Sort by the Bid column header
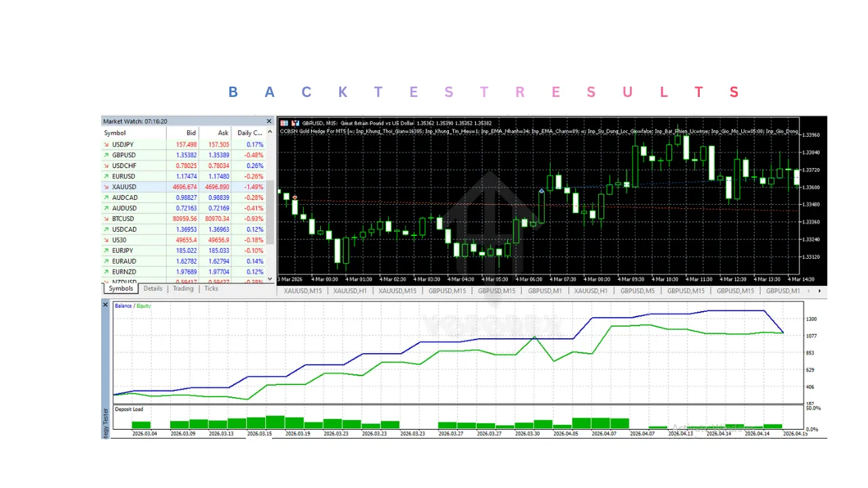Screen dimensions: 868x488 click(182, 133)
